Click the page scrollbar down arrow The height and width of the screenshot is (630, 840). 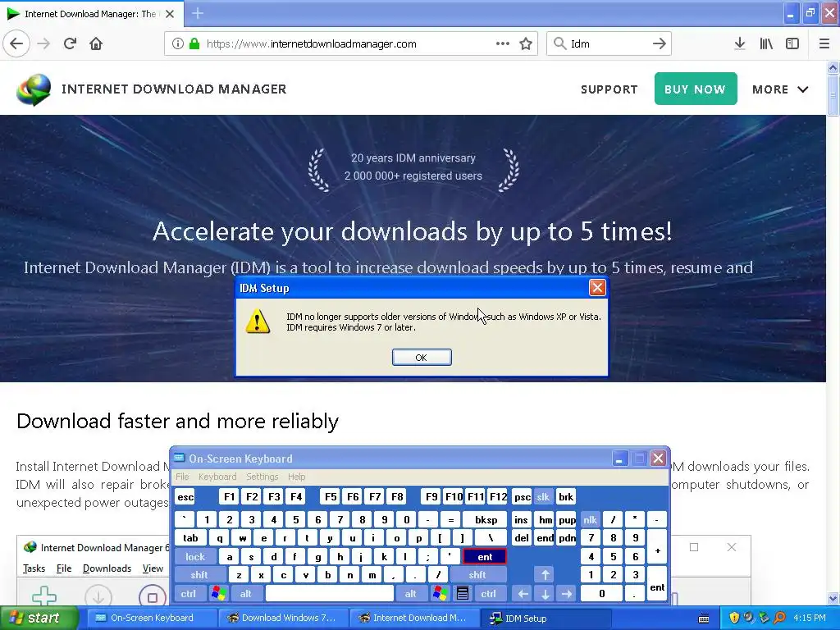pyautogui.click(x=833, y=598)
